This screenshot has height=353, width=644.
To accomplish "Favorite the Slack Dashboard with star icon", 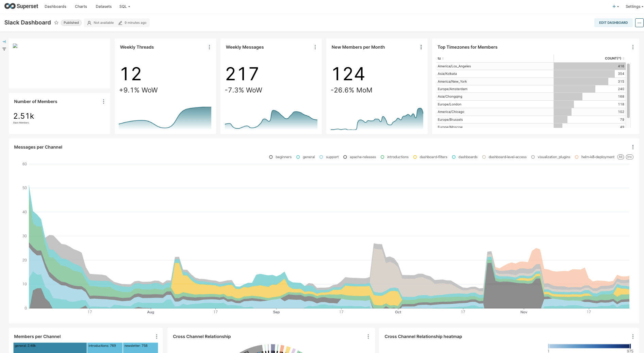I will [x=56, y=23].
